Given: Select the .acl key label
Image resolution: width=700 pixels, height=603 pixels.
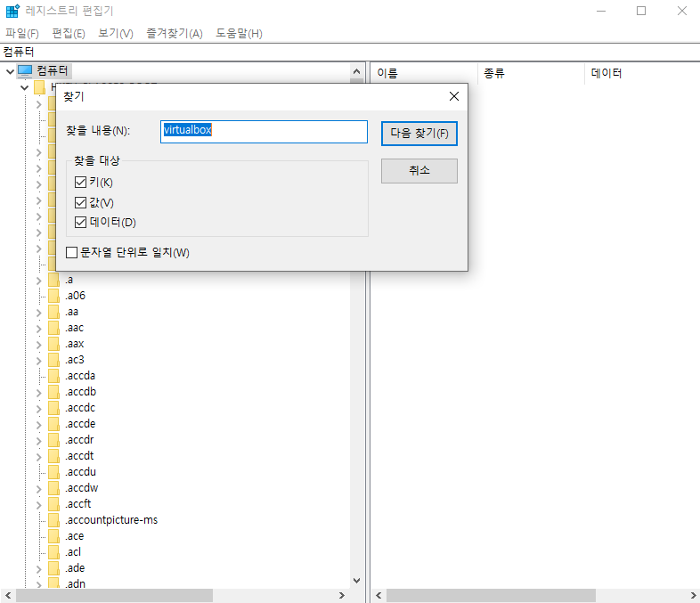Looking at the screenshot, I should pos(73,552).
